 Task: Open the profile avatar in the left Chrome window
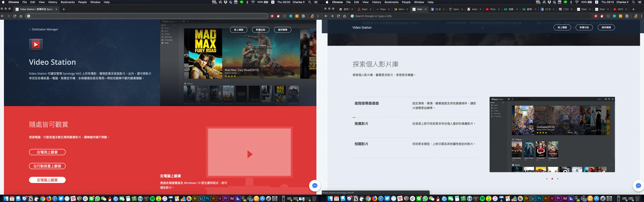[312, 16]
